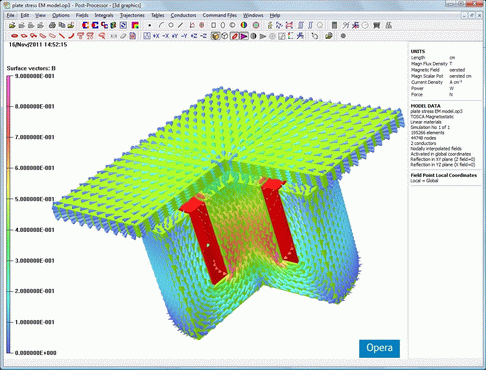The width and height of the screenshot is (486, 370).
Task: Click the rainbow color contour icon
Action: [135, 25]
